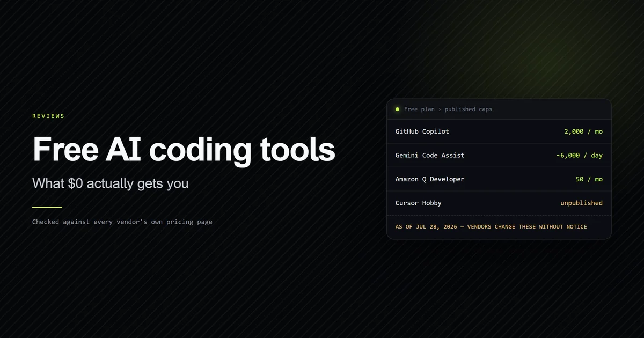Click the 'Free AI coding tools' headline
The image size is (644, 338).
click(184, 149)
